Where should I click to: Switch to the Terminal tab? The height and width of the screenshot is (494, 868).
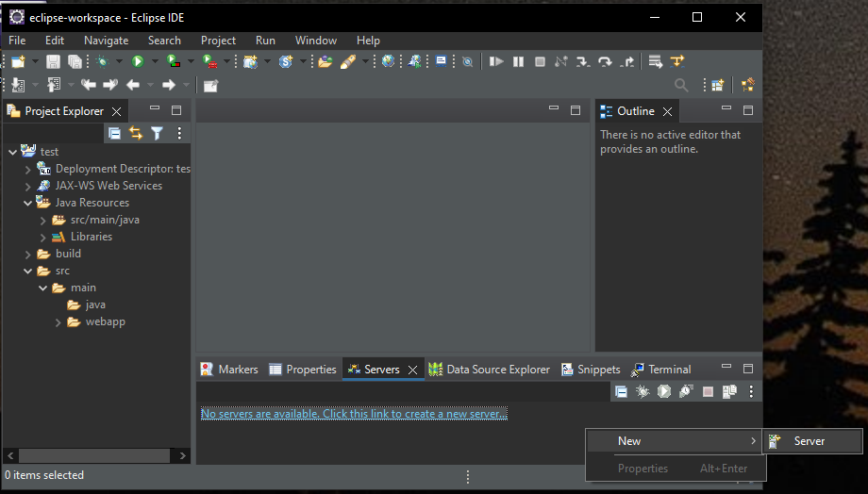point(661,369)
